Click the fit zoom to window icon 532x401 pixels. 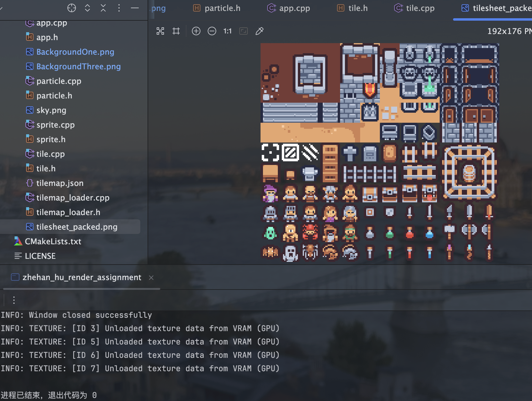pos(244,31)
